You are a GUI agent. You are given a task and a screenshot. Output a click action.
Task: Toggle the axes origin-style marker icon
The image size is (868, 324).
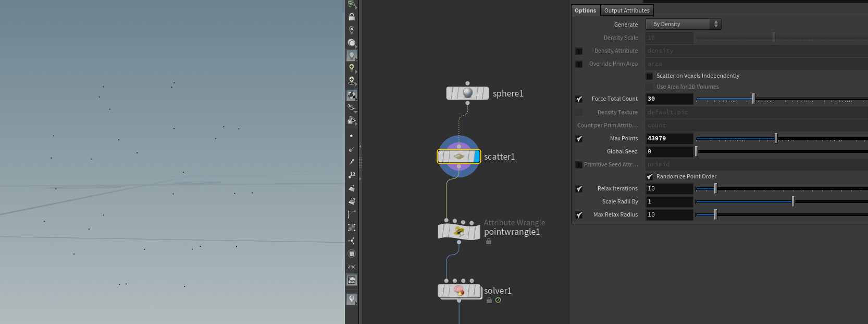pos(352,241)
